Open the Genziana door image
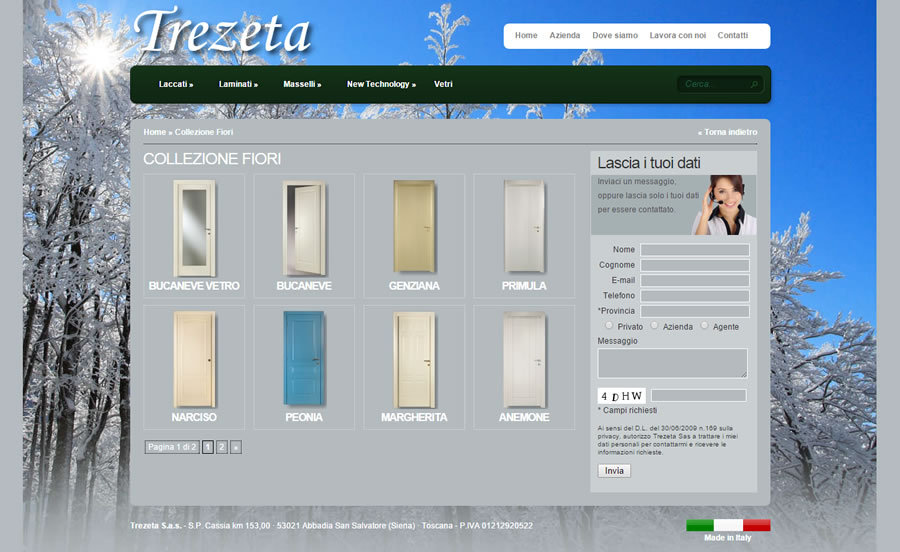This screenshot has height=552, width=900. [x=413, y=228]
